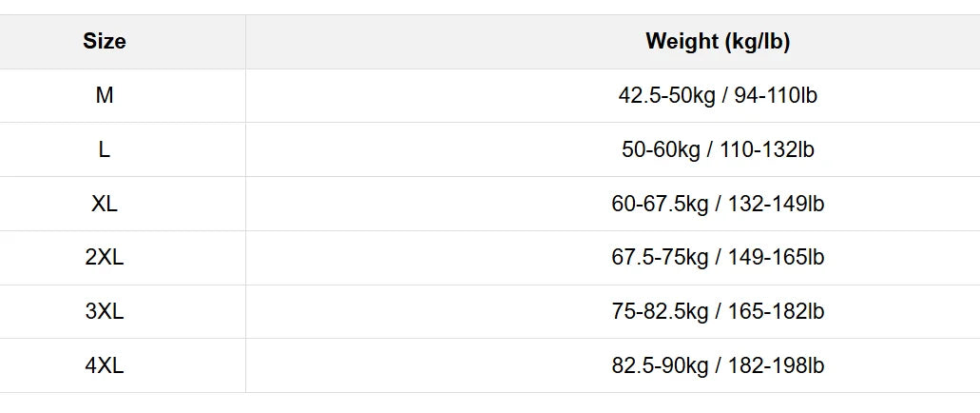Click the Size column header
Image resolution: width=980 pixels, height=413 pixels.
[x=105, y=42]
